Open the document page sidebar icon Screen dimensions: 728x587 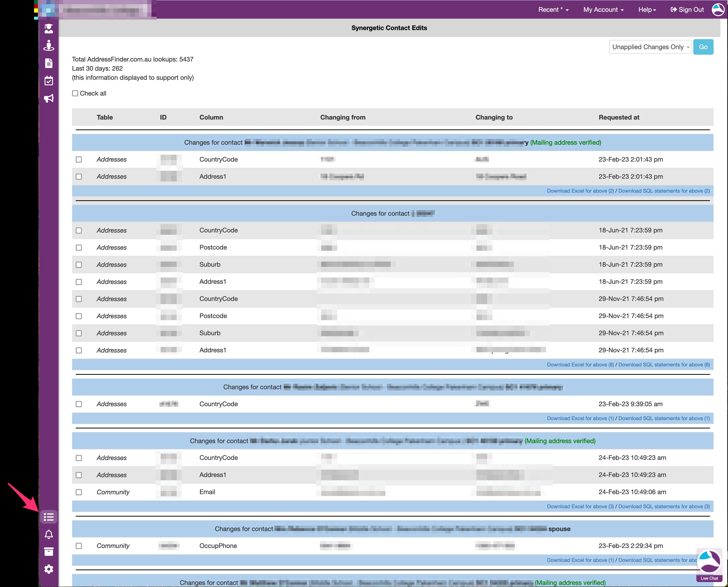pos(49,63)
